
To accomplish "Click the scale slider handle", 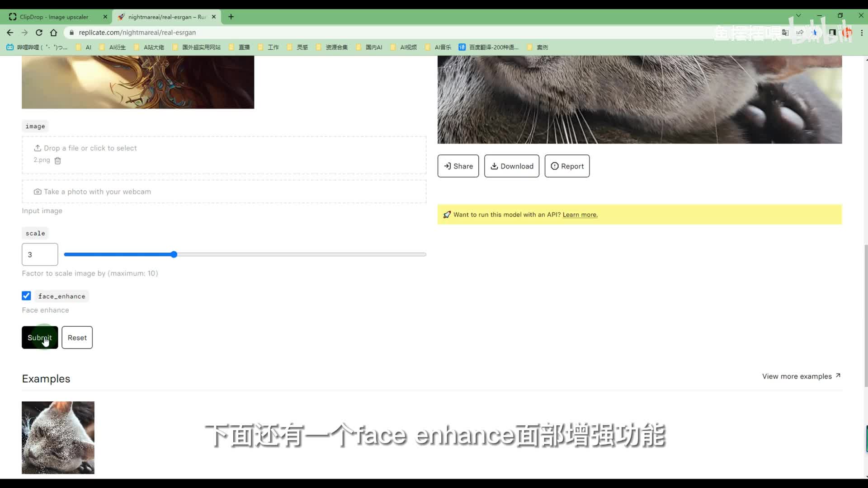I will coord(174,255).
